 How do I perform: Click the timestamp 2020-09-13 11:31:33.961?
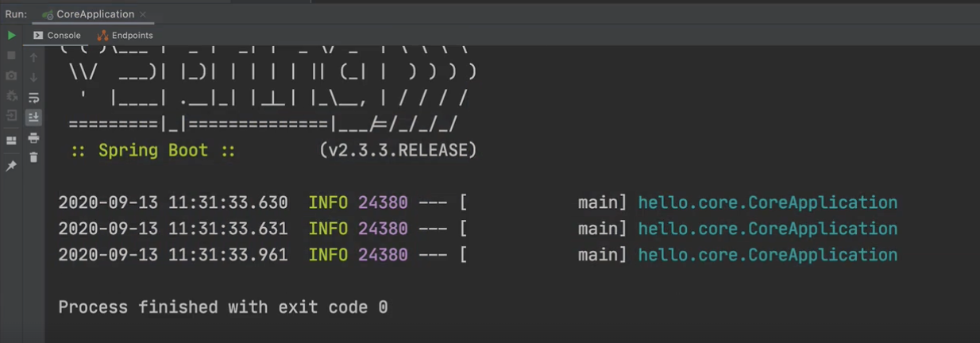(x=173, y=255)
